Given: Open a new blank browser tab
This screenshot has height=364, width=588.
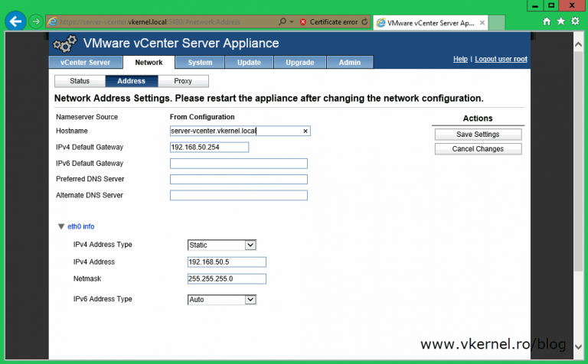Looking at the screenshot, I should (x=497, y=22).
